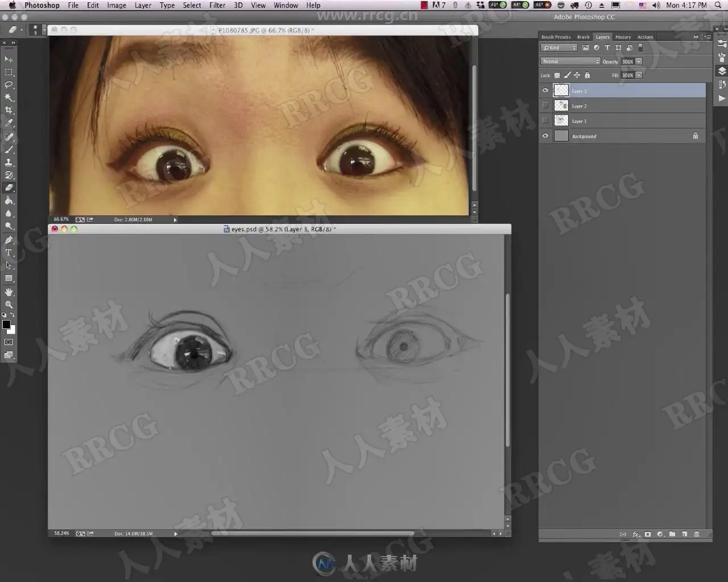Open the Filter menu
The height and width of the screenshot is (582, 728).
pyautogui.click(x=217, y=5)
